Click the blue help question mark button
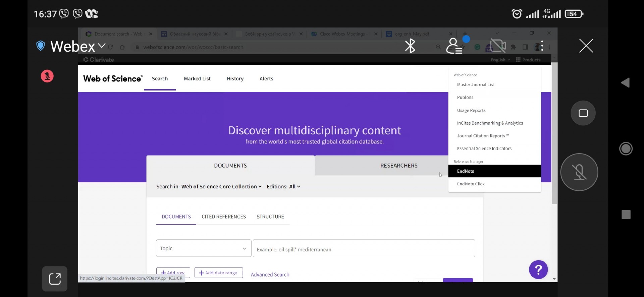 tap(538, 270)
